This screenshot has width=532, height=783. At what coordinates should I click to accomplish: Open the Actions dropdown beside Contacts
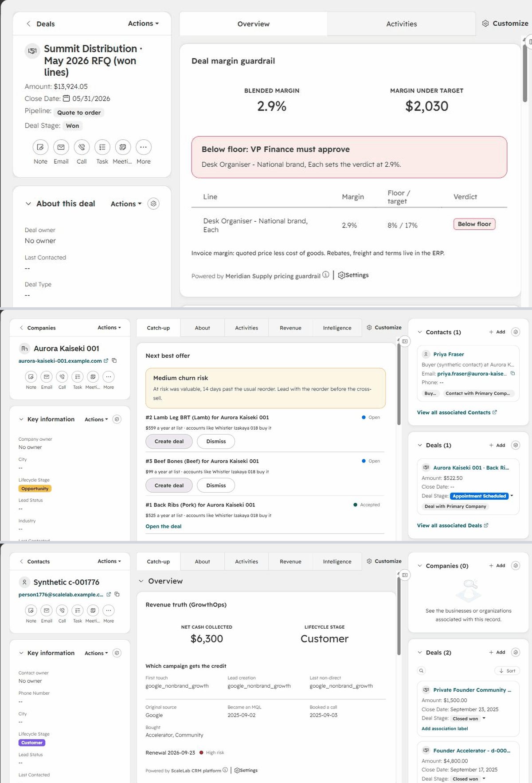pyautogui.click(x=109, y=561)
